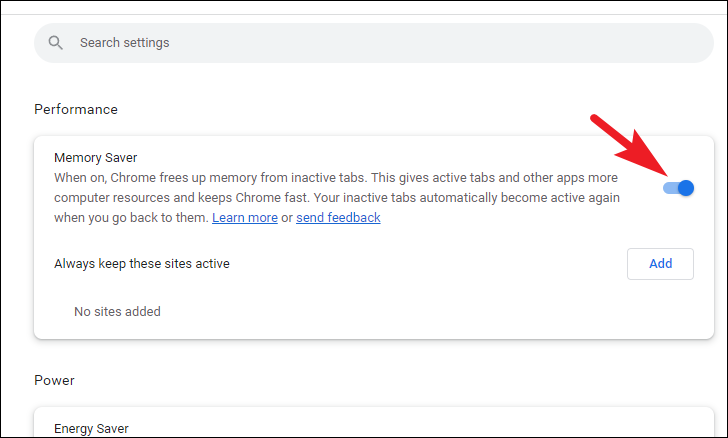Select the Memory Saver title text
The height and width of the screenshot is (438, 728).
[95, 158]
